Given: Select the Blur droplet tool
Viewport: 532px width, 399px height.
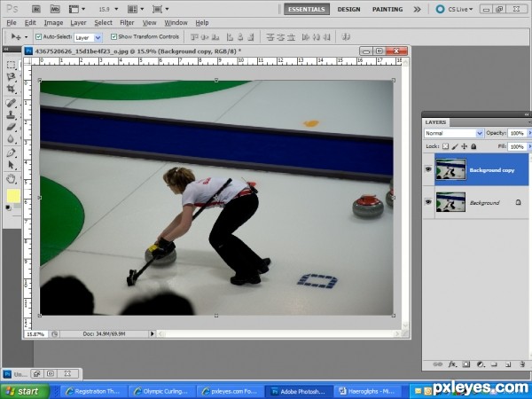Looking at the screenshot, I should click(12, 139).
